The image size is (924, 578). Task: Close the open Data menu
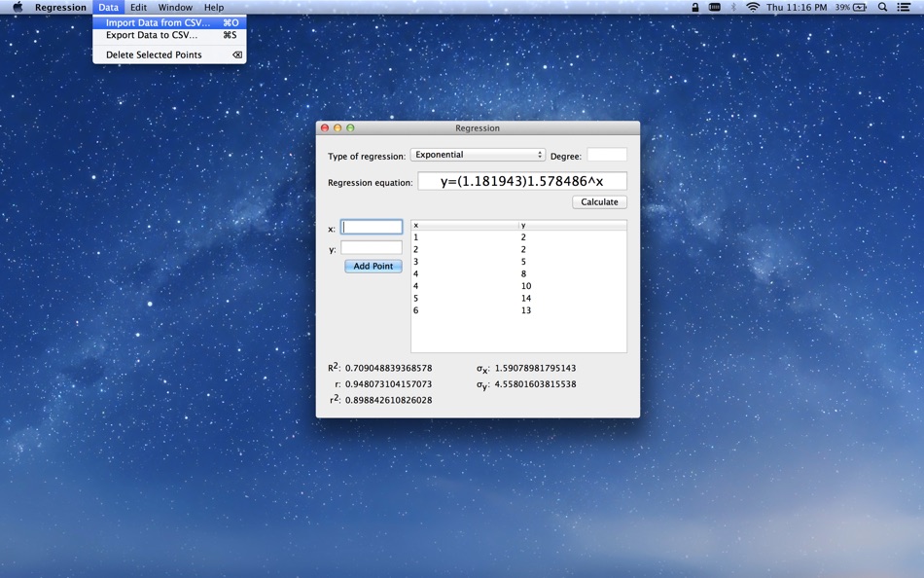coord(108,7)
